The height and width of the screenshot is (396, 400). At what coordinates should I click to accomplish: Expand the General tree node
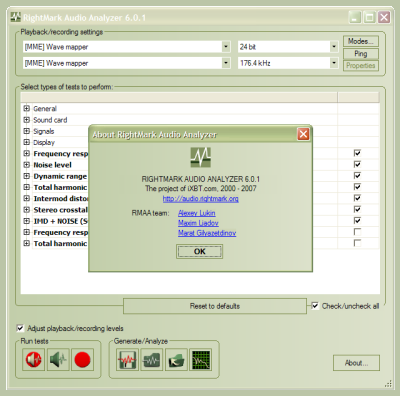(x=27, y=108)
